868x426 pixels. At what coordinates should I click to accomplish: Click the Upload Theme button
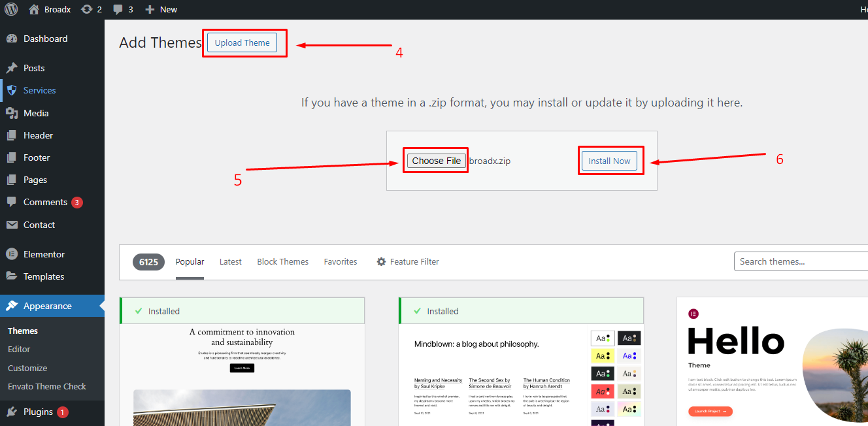pos(242,43)
